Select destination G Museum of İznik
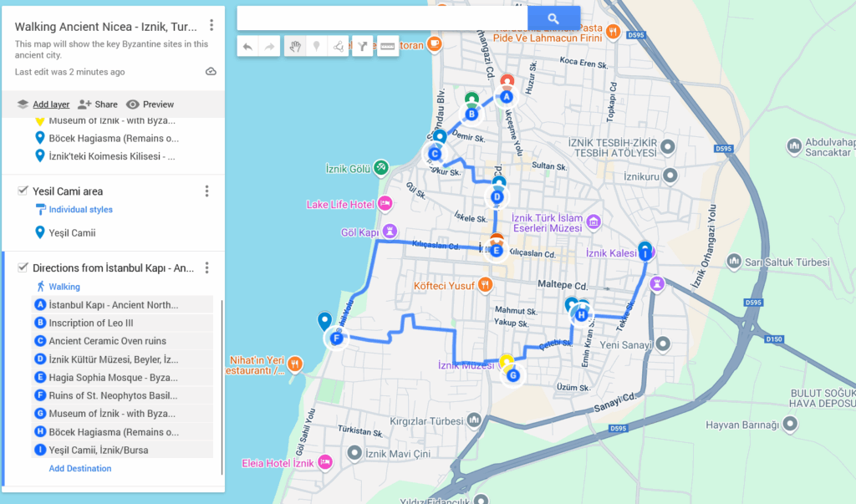 [122, 414]
